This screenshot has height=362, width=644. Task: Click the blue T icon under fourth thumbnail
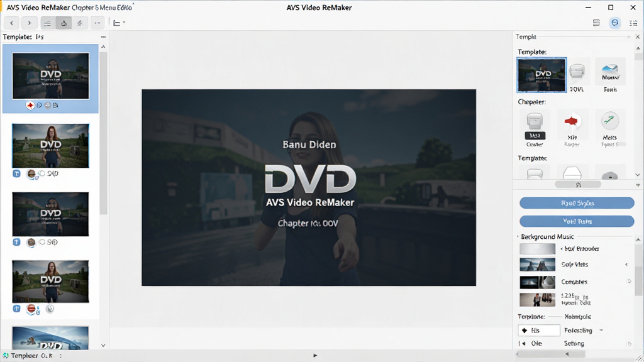16,309
